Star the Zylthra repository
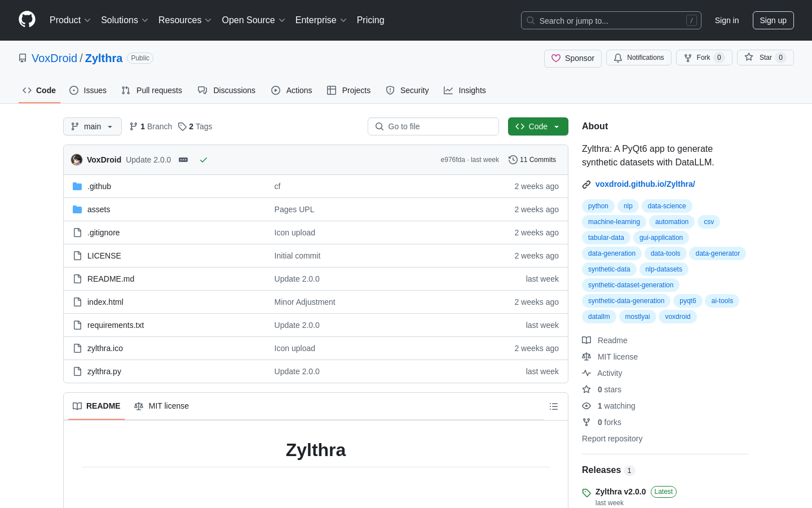812x508 pixels. 765,58
